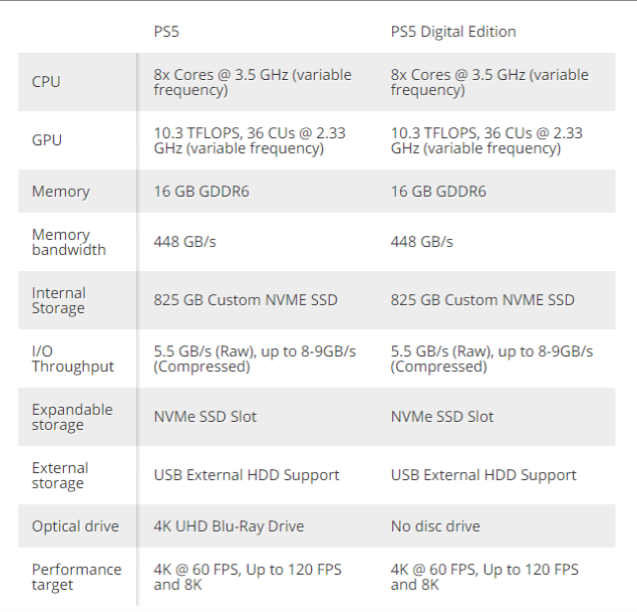Image resolution: width=637 pixels, height=612 pixels.
Task: Select the Expandable storage row label
Action: point(72,417)
